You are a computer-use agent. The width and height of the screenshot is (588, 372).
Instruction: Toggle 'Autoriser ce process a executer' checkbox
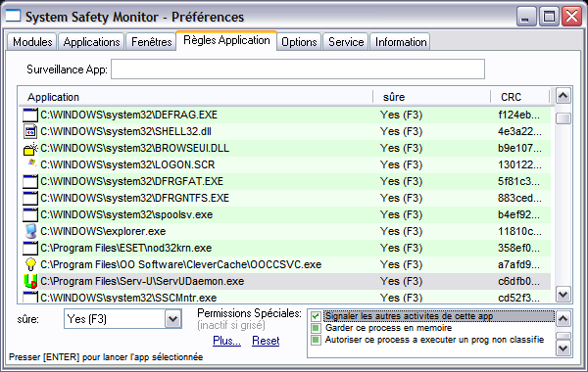click(316, 340)
